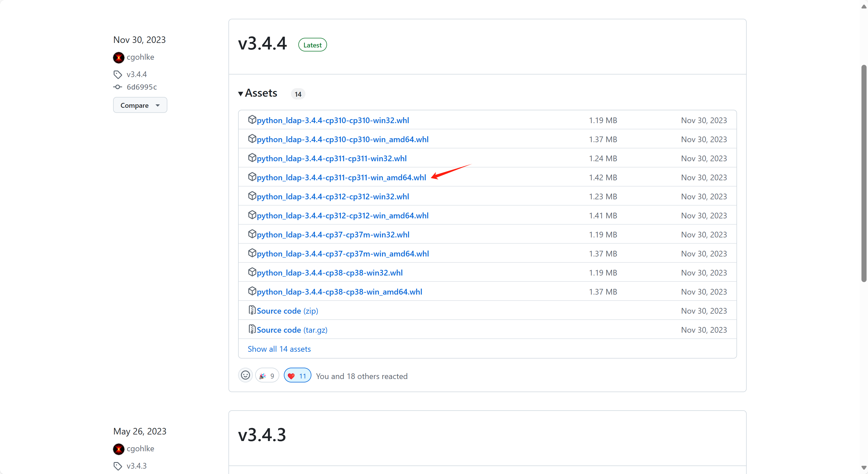This screenshot has height=474, width=868.
Task: Click the package icon beside cp38-win32.whl
Action: (x=252, y=272)
